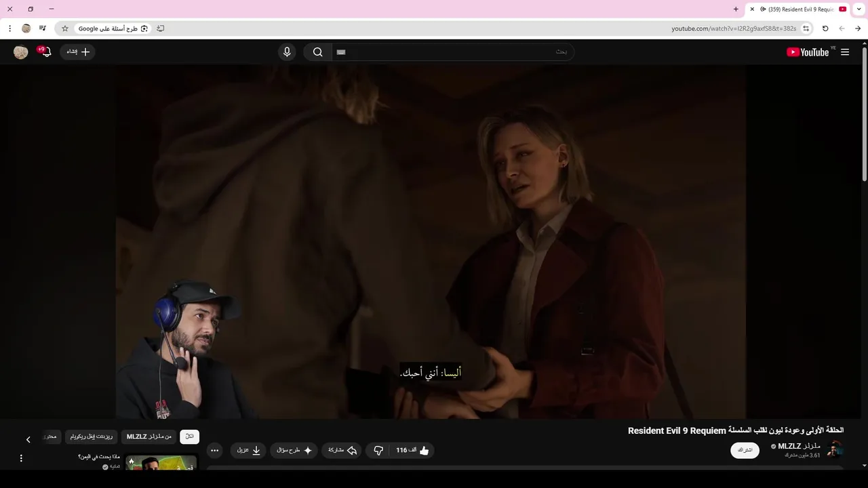Open the ملزلز MLZLZ channel name link
The image size is (868, 488).
pyautogui.click(x=800, y=446)
